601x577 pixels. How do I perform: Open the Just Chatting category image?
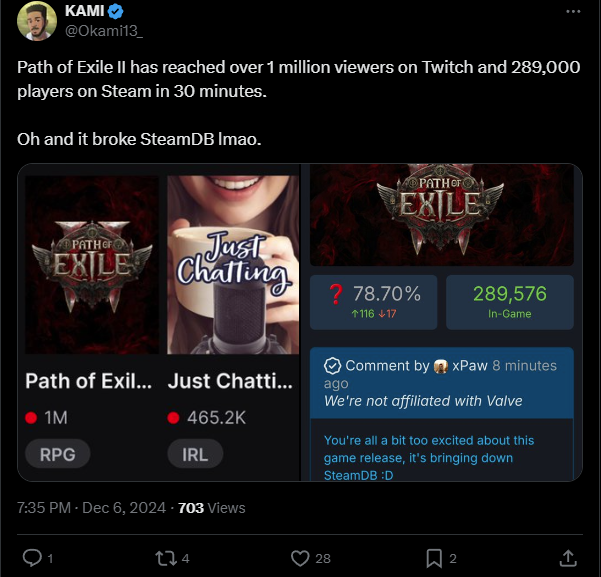[233, 265]
